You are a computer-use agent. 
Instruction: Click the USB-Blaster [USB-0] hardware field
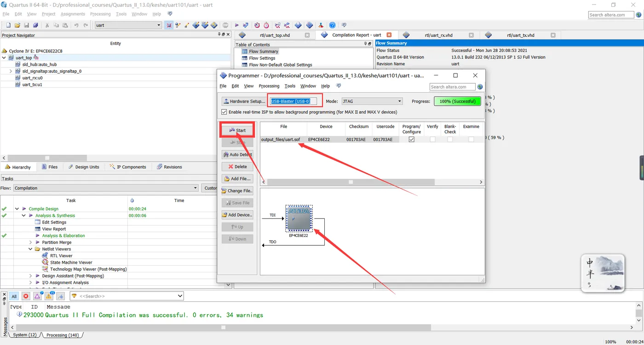(293, 101)
